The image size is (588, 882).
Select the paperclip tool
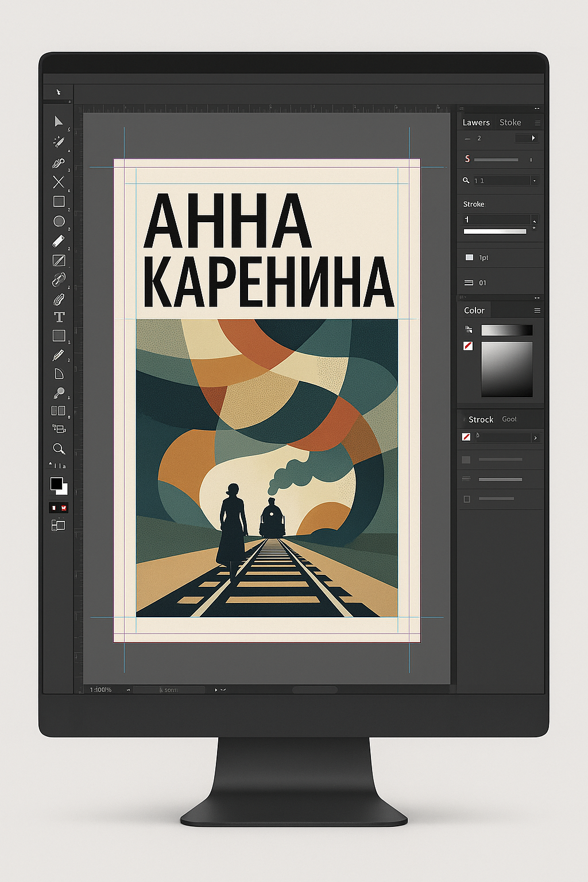59,299
